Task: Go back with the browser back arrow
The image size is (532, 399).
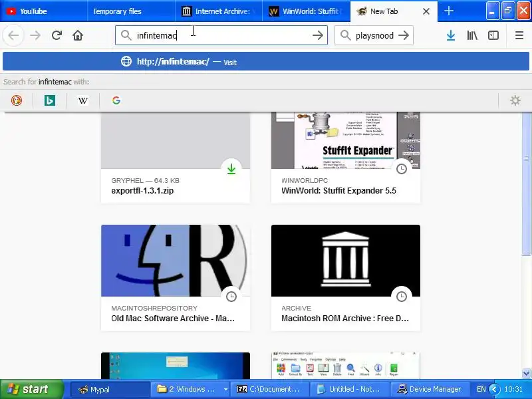Action: tap(13, 35)
